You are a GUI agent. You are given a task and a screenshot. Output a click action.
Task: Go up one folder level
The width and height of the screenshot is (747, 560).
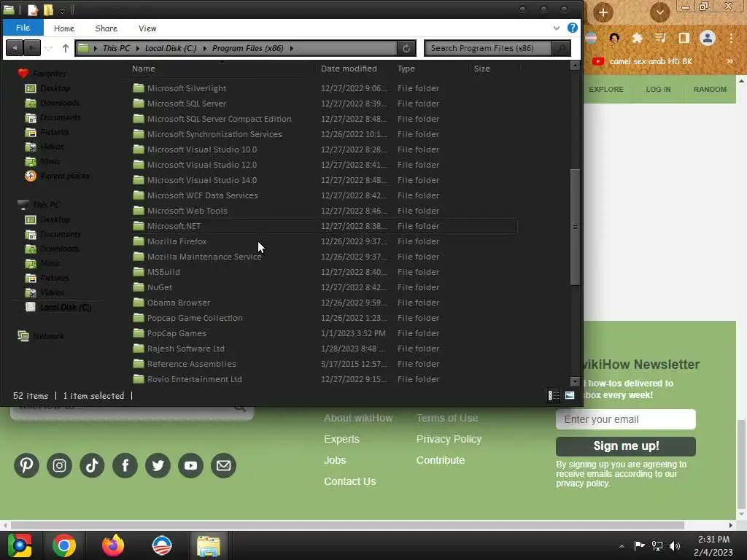click(x=65, y=48)
